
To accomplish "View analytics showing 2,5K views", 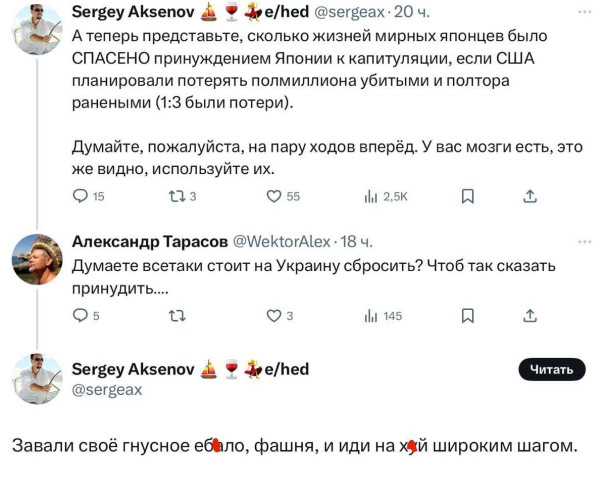I will click(x=371, y=197).
